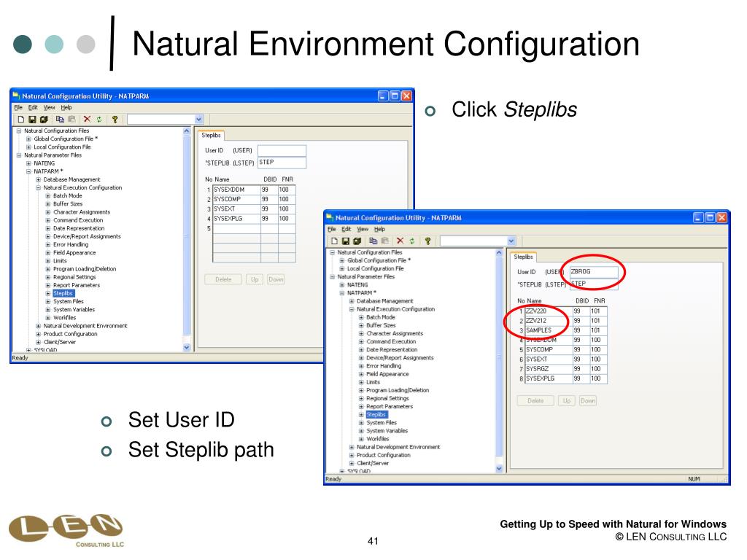Click the Down button in the upper-left window
The width and height of the screenshot is (747, 560).
click(275, 279)
